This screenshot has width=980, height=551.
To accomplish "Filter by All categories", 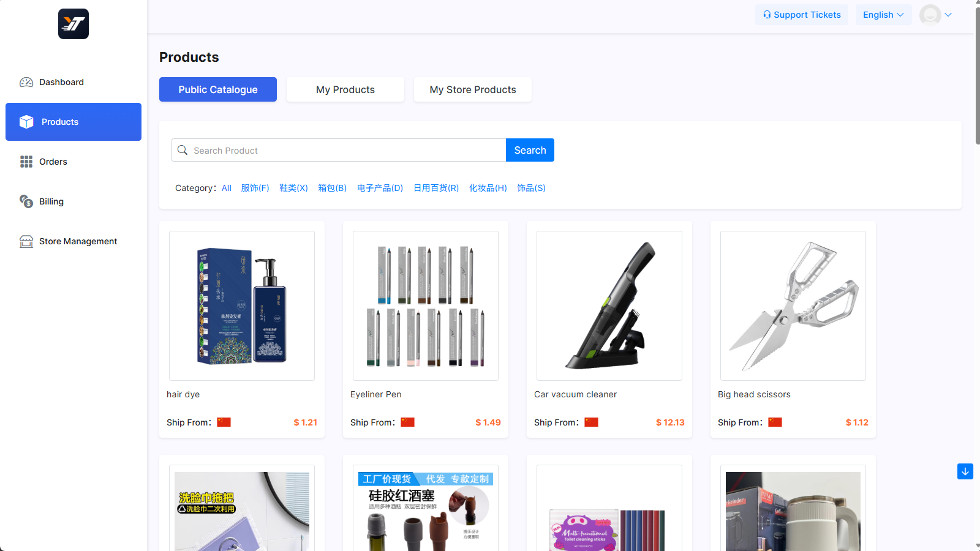I will coord(227,188).
